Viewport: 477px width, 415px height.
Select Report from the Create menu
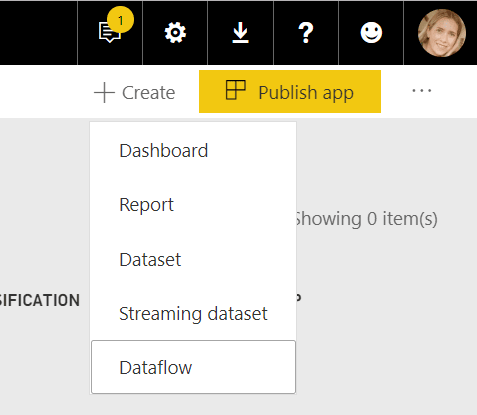pos(193,205)
